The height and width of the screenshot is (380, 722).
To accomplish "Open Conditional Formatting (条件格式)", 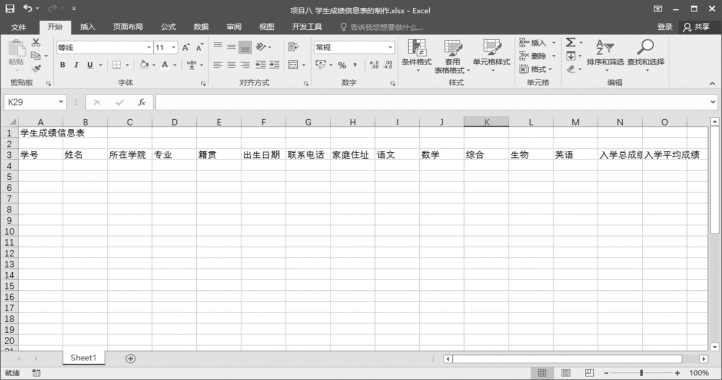I will 416,56.
